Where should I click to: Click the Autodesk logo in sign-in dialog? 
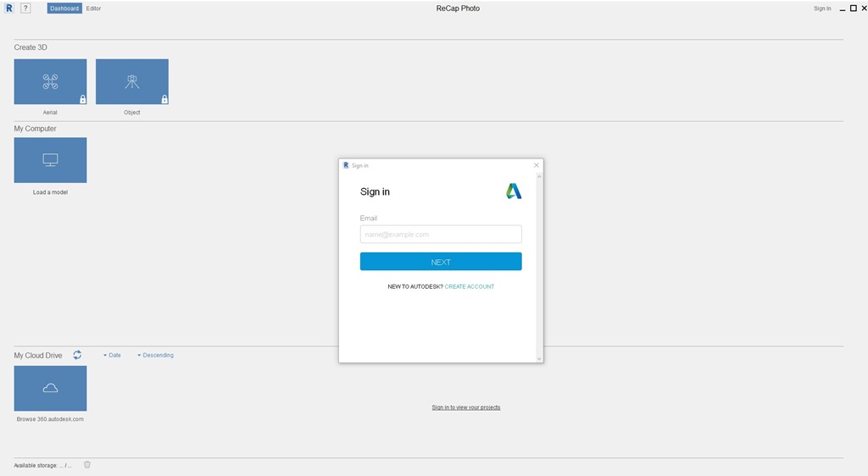click(514, 191)
